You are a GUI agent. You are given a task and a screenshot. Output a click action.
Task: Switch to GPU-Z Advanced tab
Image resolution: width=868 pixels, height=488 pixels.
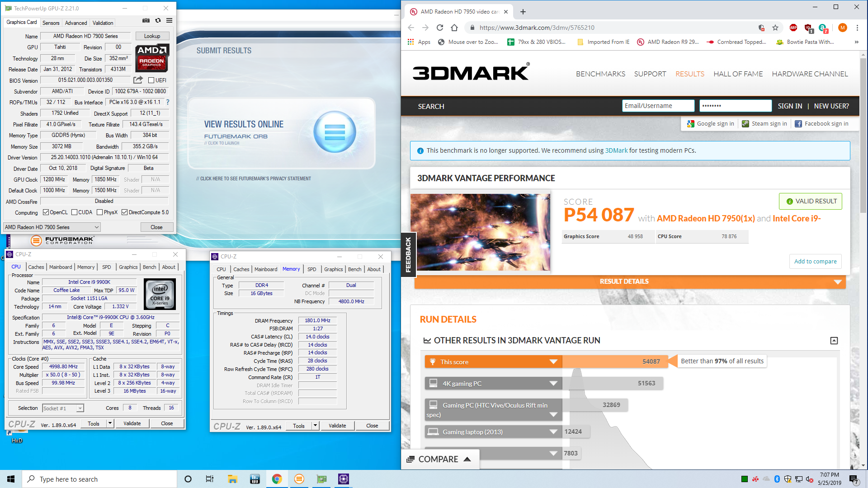pyautogui.click(x=76, y=23)
